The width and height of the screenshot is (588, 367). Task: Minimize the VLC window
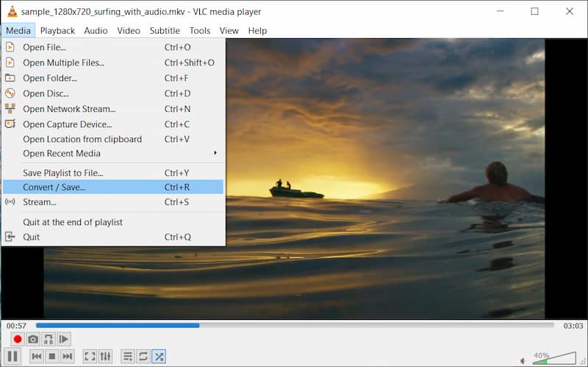[501, 11]
